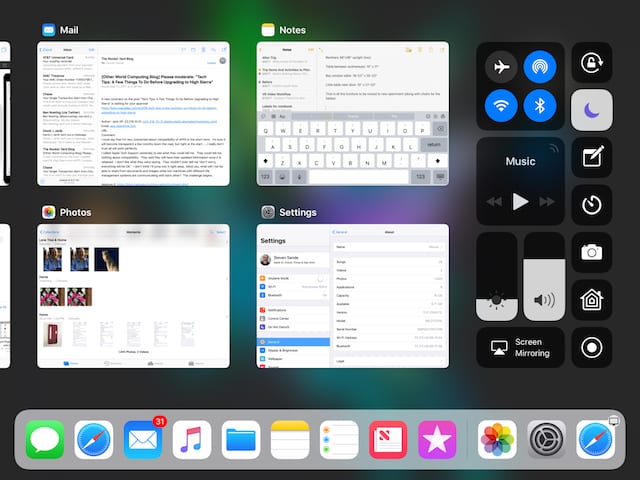
Task: Open the Files app in dock
Action: click(x=241, y=440)
